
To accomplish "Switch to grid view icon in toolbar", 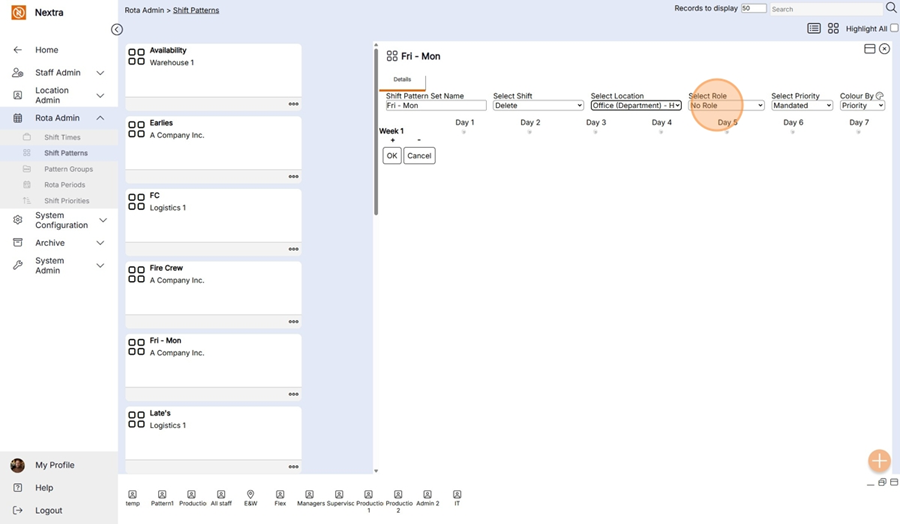I will click(833, 28).
